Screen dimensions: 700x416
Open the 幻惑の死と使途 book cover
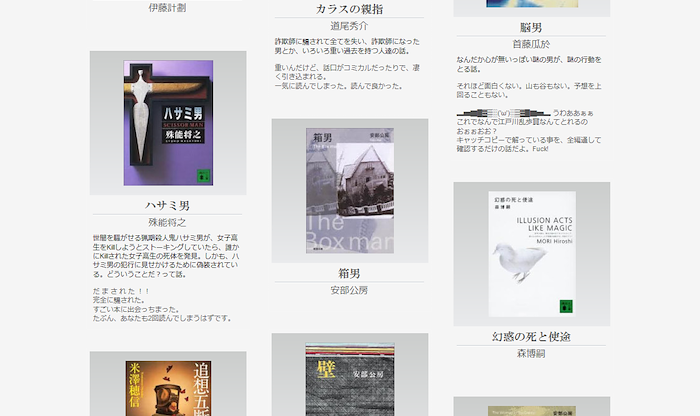532,254
